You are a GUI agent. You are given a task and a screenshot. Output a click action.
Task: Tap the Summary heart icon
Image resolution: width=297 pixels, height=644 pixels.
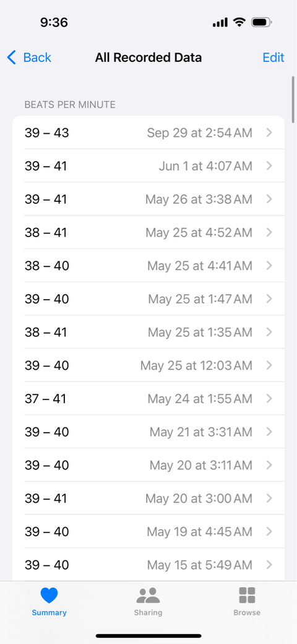coord(49,595)
